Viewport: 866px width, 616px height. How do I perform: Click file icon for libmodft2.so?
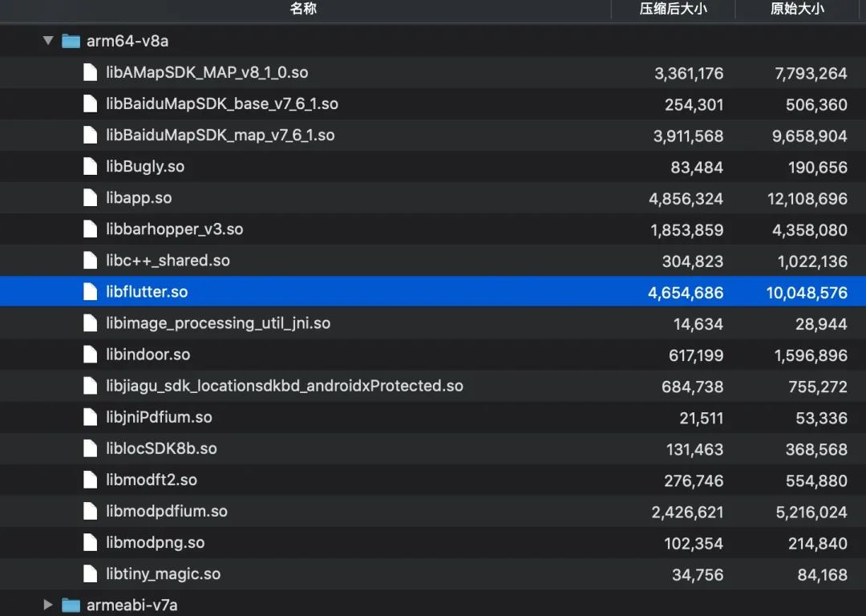[90, 480]
